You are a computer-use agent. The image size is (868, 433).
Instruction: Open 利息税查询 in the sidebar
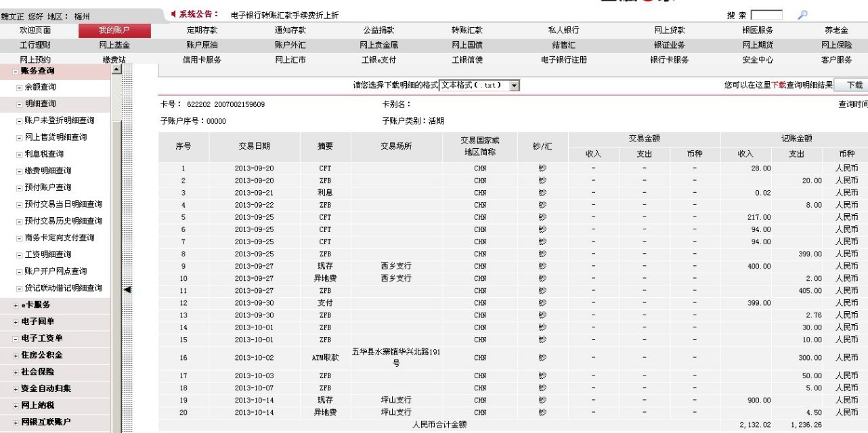tap(44, 154)
